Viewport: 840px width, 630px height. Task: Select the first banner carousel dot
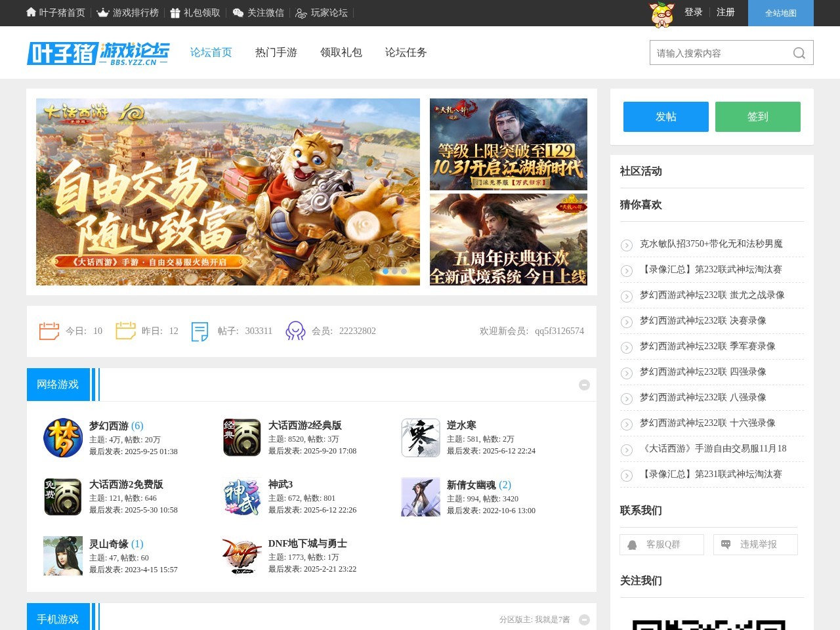386,271
